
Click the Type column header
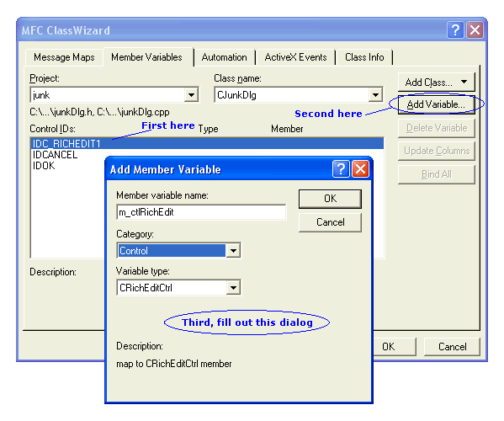click(208, 129)
